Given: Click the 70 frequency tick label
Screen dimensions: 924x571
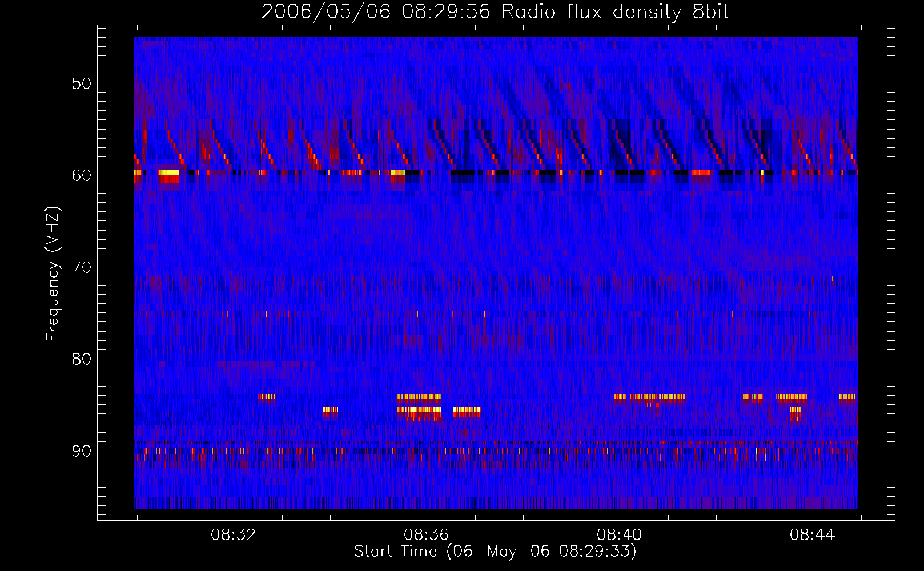Looking at the screenshot, I should pyautogui.click(x=82, y=267).
